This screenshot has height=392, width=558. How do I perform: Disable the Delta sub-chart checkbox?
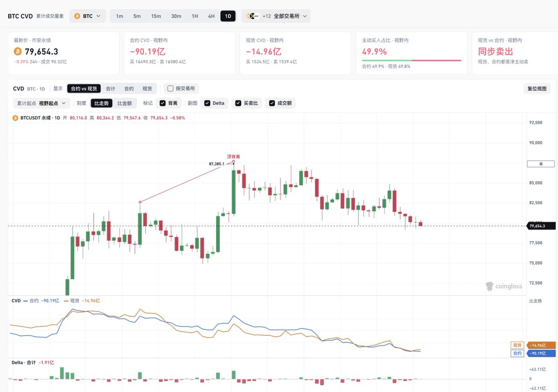(x=207, y=103)
